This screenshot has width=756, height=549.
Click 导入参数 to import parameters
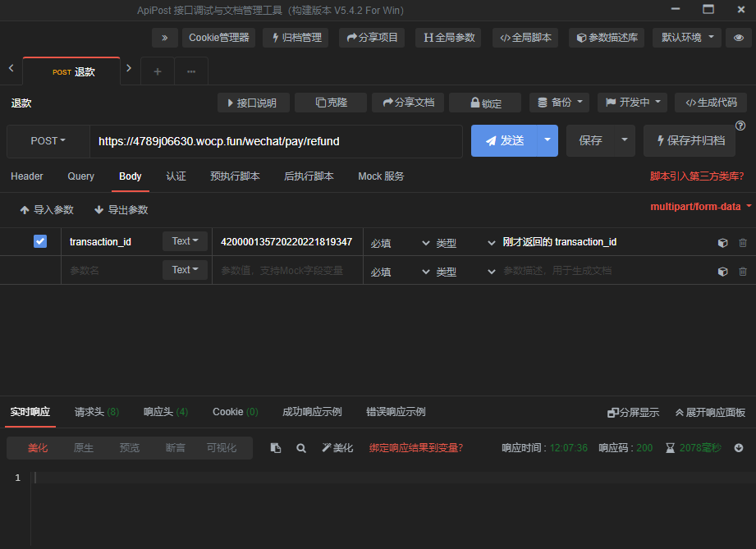pos(47,210)
